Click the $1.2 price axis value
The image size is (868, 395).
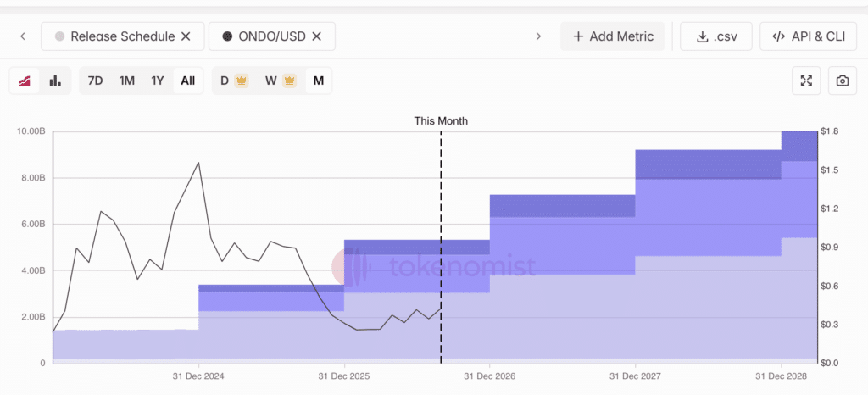pos(829,209)
